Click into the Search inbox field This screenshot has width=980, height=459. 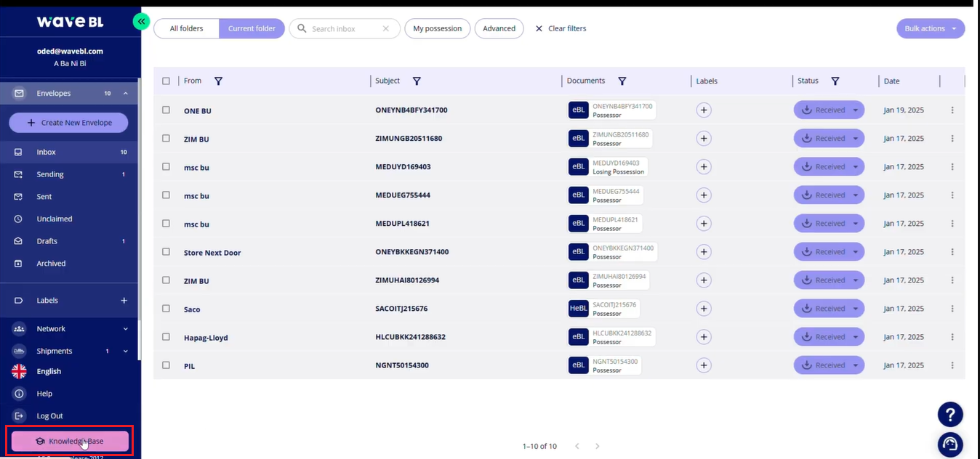point(342,29)
